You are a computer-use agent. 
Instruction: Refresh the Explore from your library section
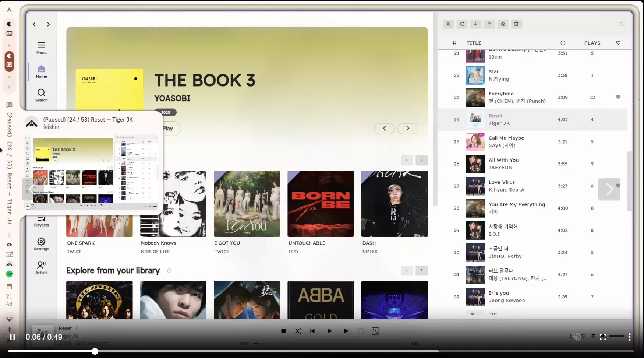[x=169, y=271]
